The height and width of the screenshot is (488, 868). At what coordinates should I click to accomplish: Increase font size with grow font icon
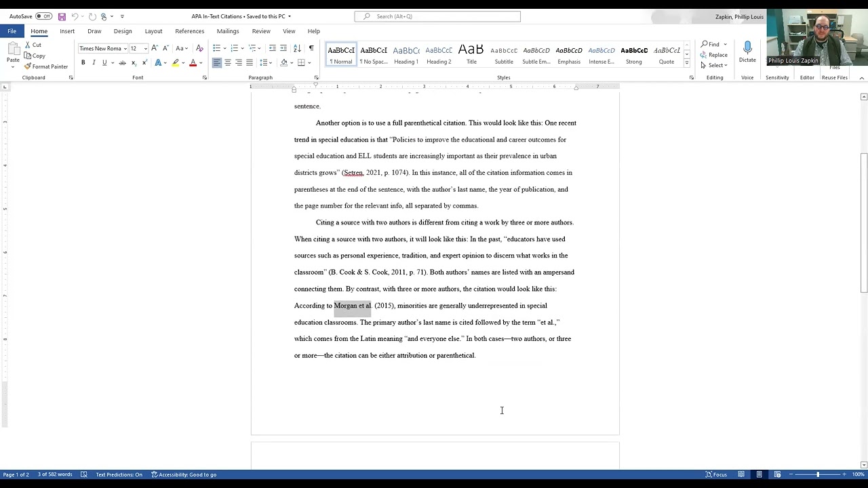[x=155, y=48]
